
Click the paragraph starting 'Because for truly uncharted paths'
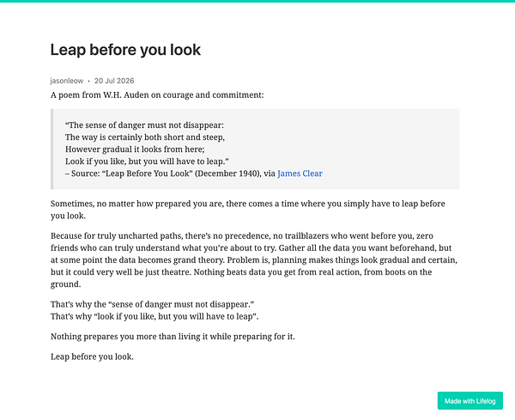pyautogui.click(x=254, y=260)
